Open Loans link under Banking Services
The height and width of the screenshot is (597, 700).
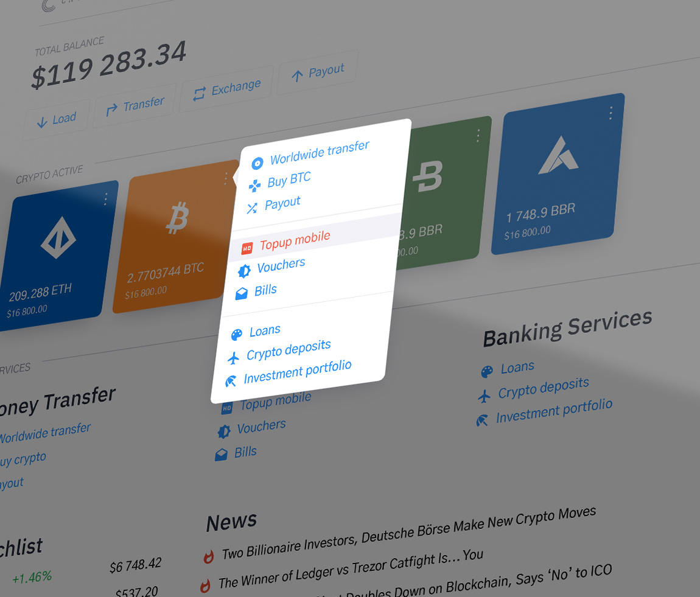[x=517, y=368]
